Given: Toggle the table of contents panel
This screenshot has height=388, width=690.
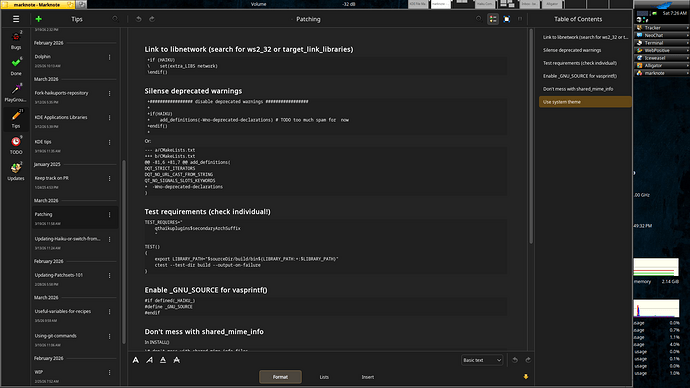Looking at the screenshot, I should point(493,19).
